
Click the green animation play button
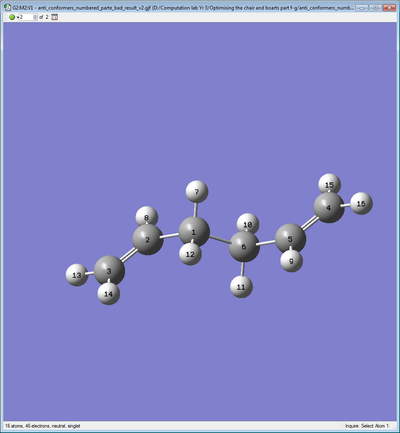12,17
